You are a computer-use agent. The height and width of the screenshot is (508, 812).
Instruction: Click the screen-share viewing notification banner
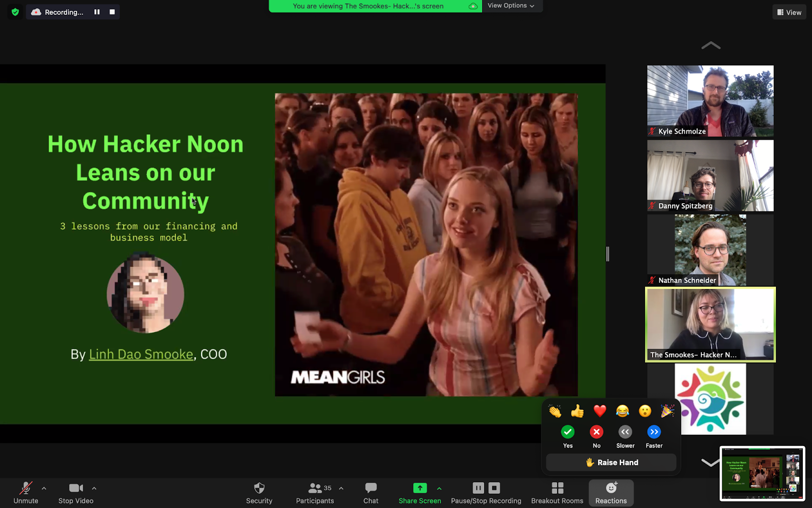[375, 6]
